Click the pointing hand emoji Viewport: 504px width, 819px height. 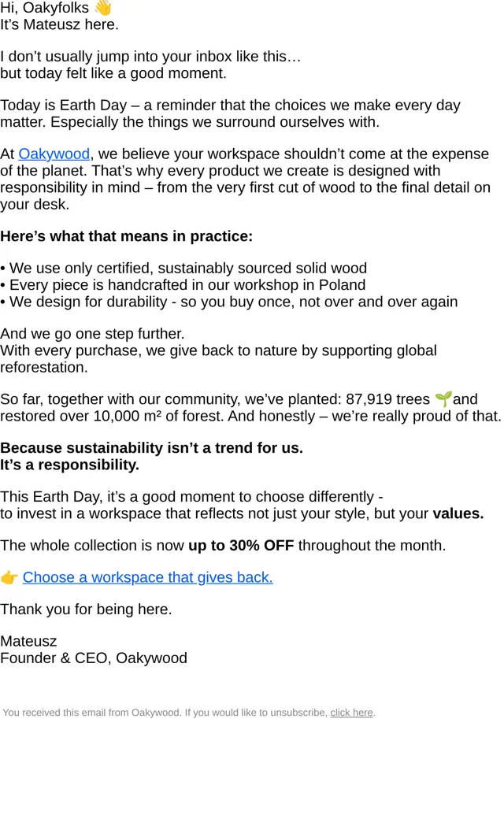point(9,578)
